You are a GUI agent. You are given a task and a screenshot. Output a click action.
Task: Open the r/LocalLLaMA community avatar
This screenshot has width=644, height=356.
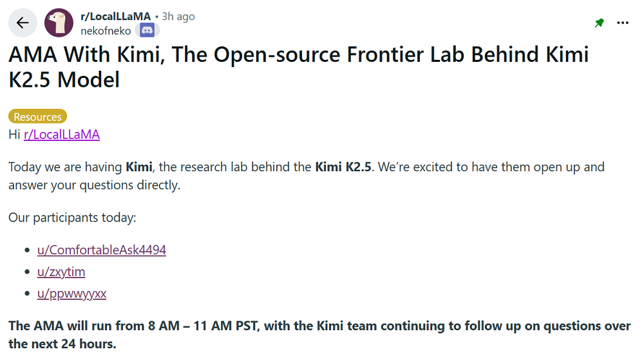pyautogui.click(x=59, y=23)
